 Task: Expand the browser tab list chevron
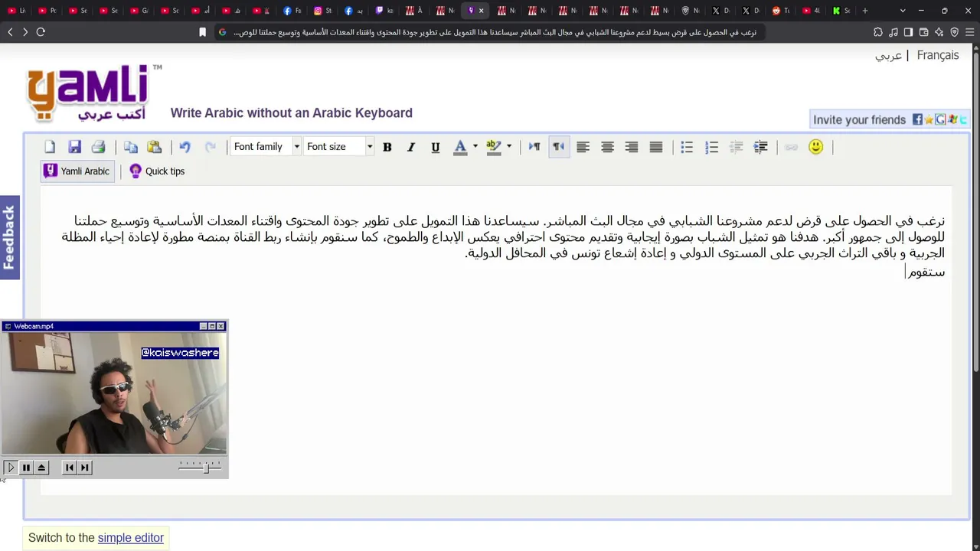pyautogui.click(x=903, y=11)
